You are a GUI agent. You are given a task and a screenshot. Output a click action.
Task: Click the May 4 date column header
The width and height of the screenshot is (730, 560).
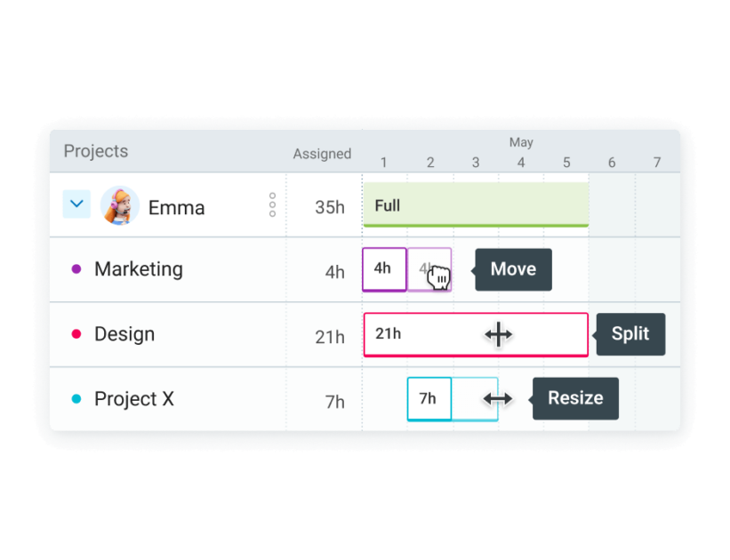coord(521,163)
